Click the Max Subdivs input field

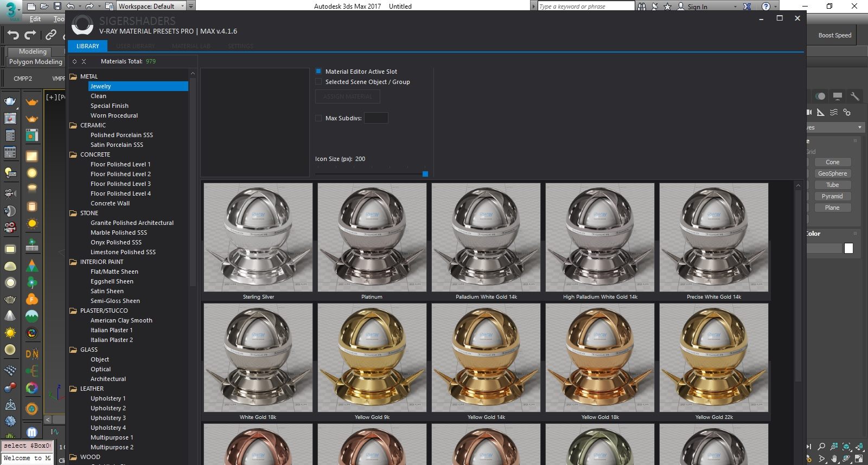click(376, 118)
